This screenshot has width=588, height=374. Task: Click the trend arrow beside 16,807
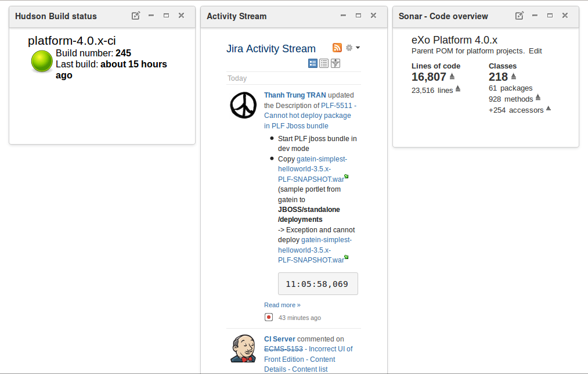click(x=452, y=76)
